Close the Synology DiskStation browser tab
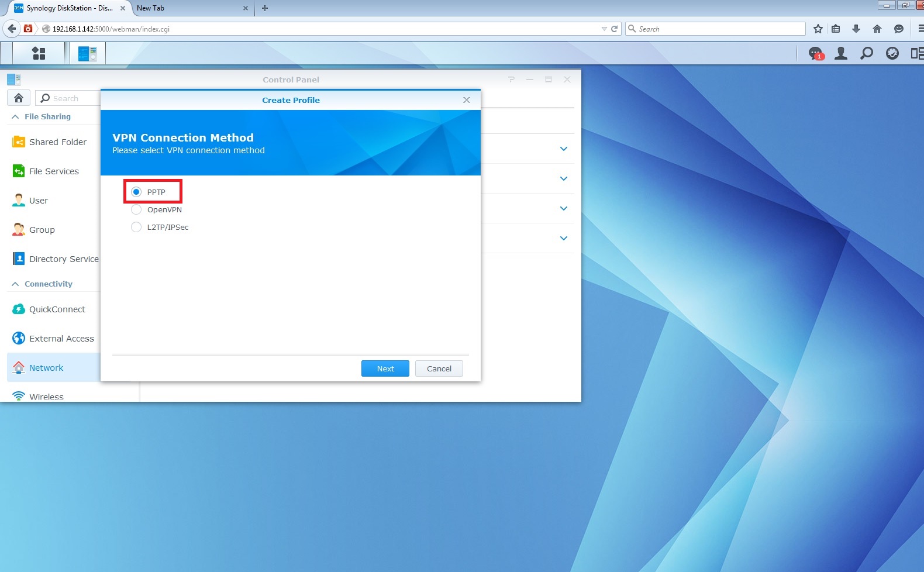This screenshot has height=572, width=924. pos(123,8)
